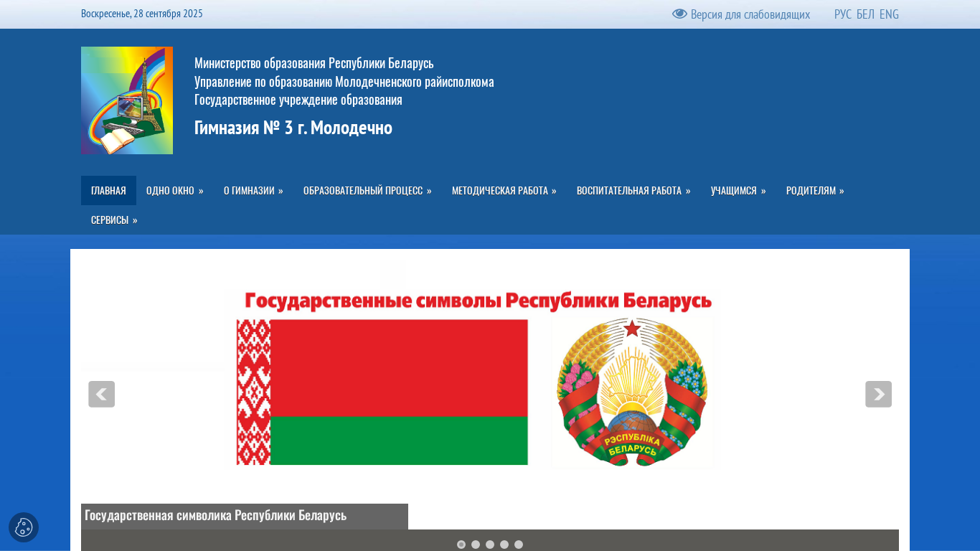Switch language to БЕЛ
The height and width of the screenshot is (551, 980).
tap(865, 14)
